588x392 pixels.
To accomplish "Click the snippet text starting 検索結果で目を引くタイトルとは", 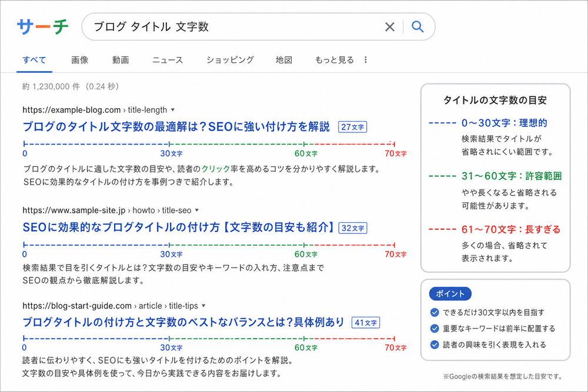I will pos(173,274).
